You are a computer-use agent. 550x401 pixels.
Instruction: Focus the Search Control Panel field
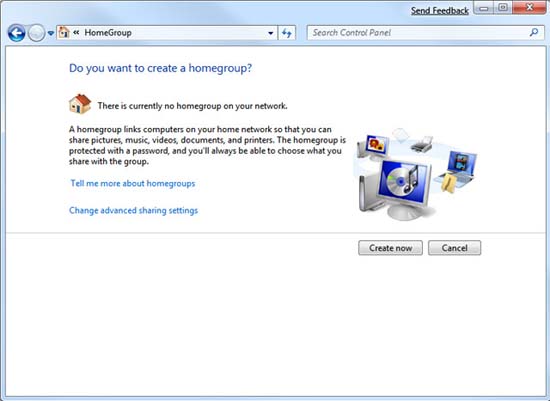425,33
